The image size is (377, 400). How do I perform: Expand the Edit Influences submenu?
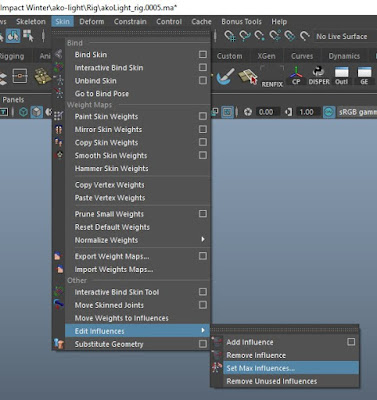click(137, 331)
